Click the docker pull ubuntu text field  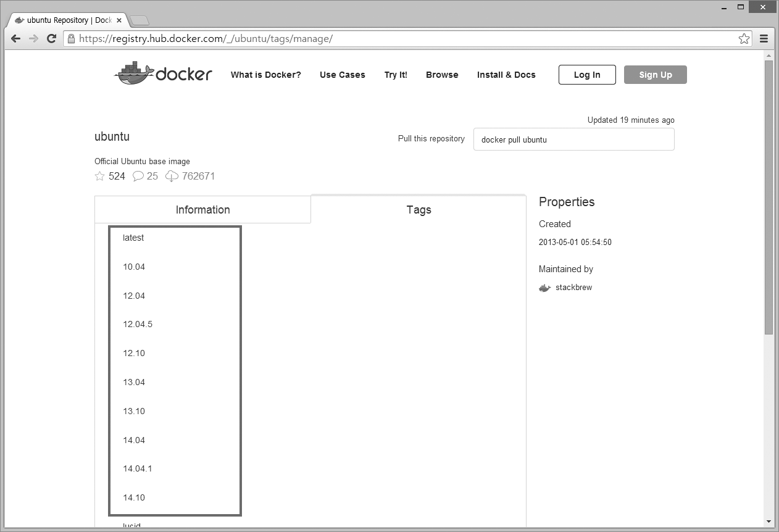point(573,139)
